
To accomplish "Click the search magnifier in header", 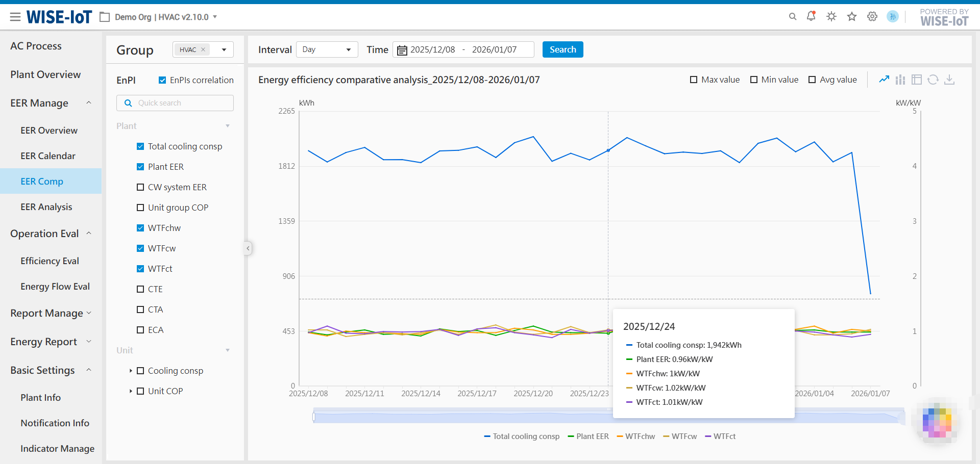I will click(x=793, y=16).
